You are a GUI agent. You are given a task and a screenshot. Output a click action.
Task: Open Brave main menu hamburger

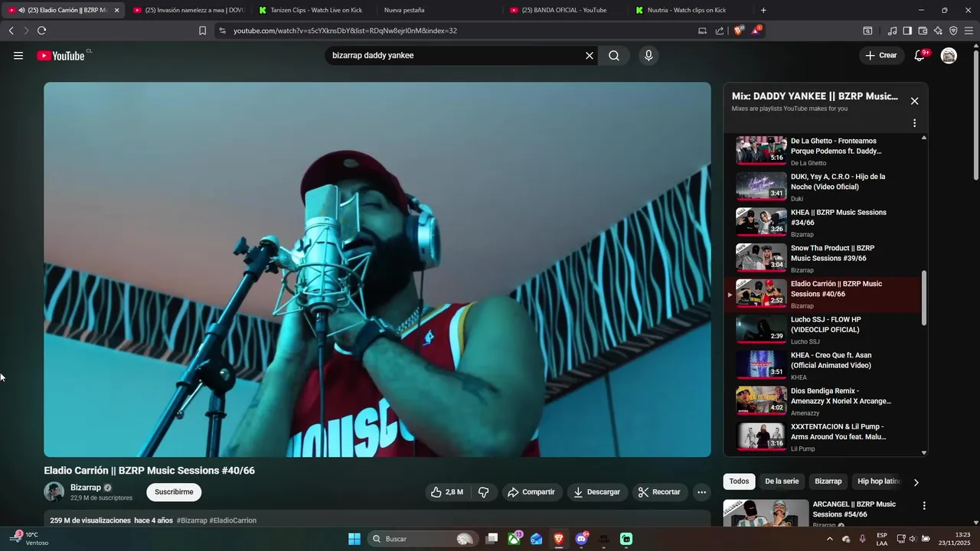(969, 31)
